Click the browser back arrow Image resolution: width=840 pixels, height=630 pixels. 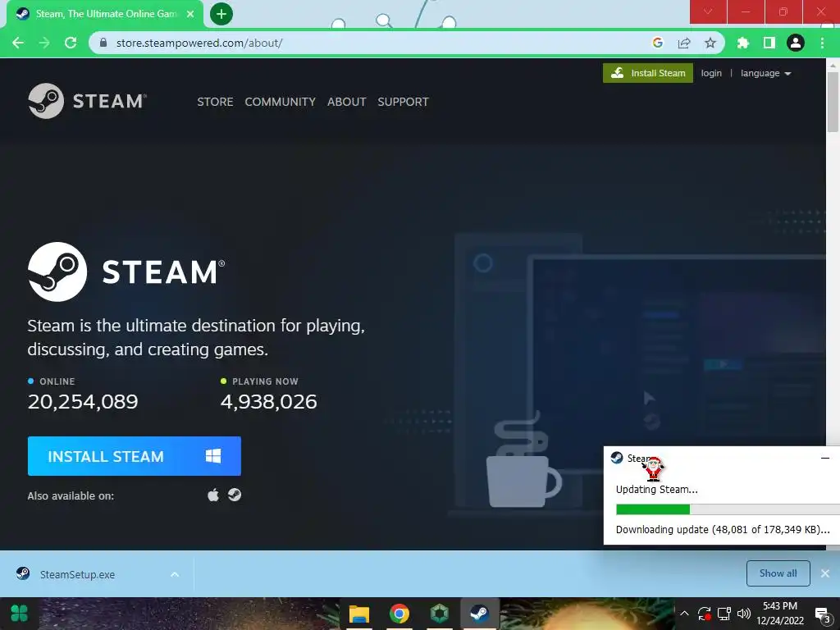(x=18, y=43)
